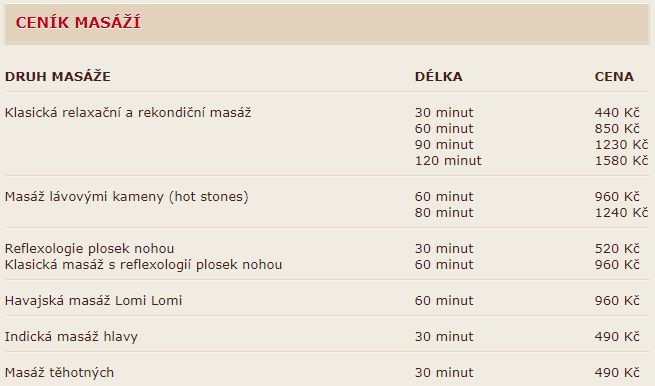Select Reflexologie plosek nohou row
This screenshot has height=386, width=655.
(326, 249)
